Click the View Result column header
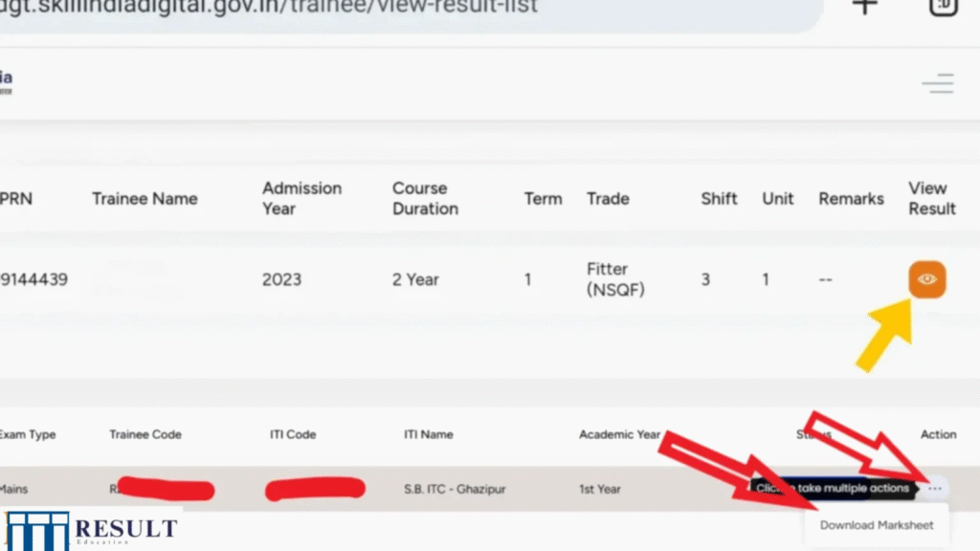This screenshot has height=551, width=980. click(x=932, y=199)
